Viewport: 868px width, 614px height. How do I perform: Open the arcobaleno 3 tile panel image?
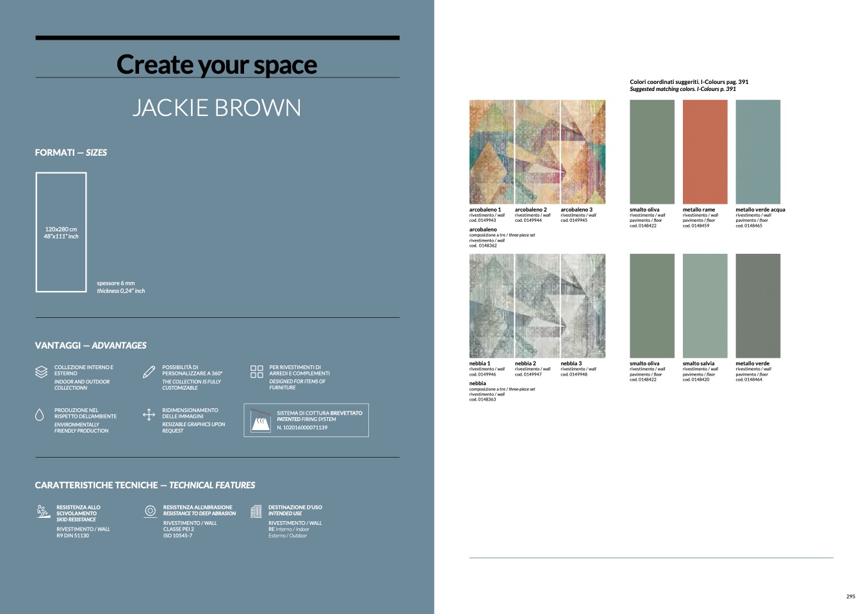pos(583,152)
